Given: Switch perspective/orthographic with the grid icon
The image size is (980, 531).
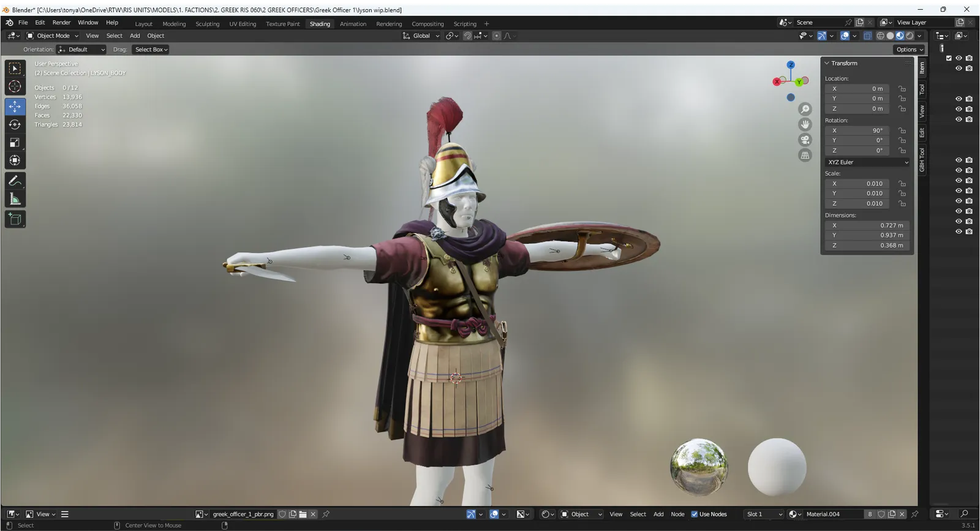Looking at the screenshot, I should click(805, 156).
